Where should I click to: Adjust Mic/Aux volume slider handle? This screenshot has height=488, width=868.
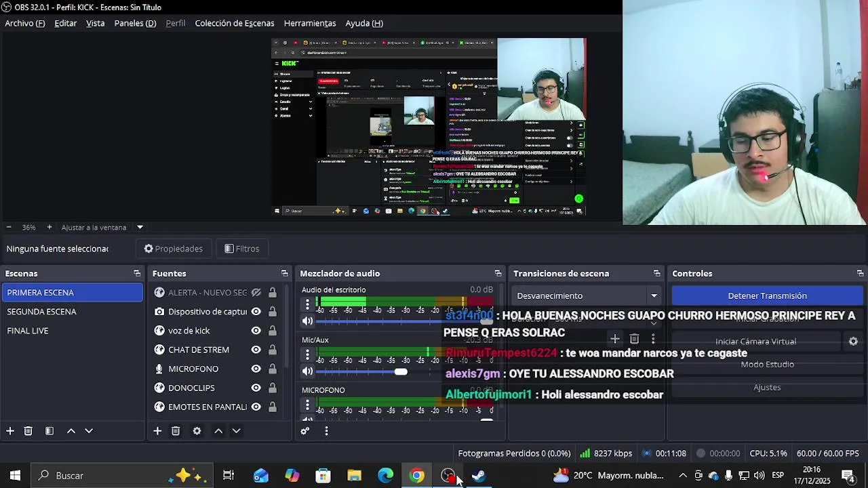[x=401, y=371]
